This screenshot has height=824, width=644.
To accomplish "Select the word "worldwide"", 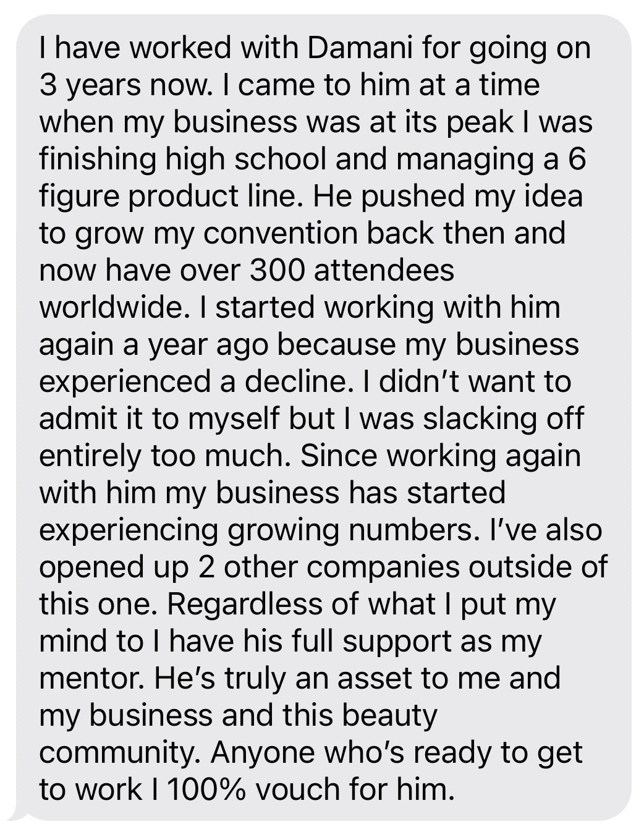I will pos(113,308).
